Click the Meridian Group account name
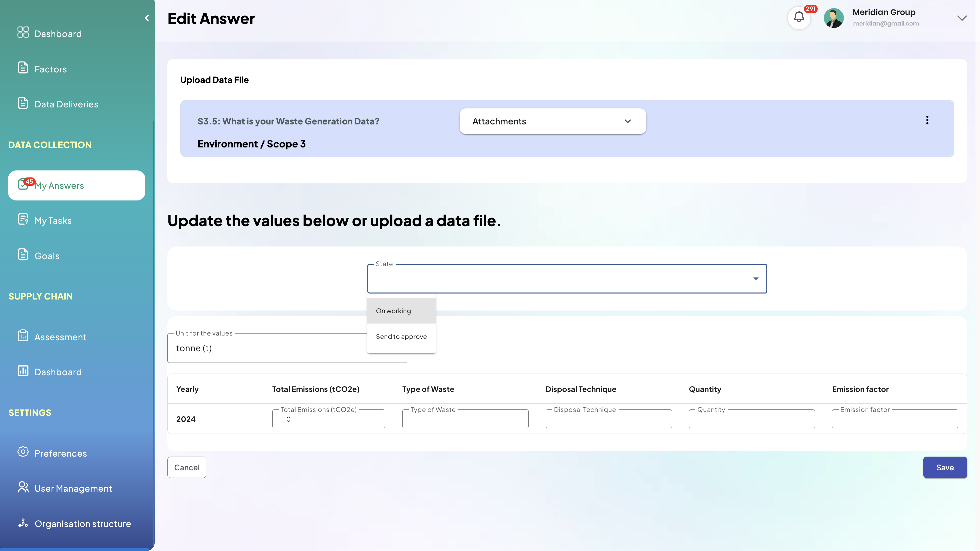980x551 pixels. click(x=884, y=12)
